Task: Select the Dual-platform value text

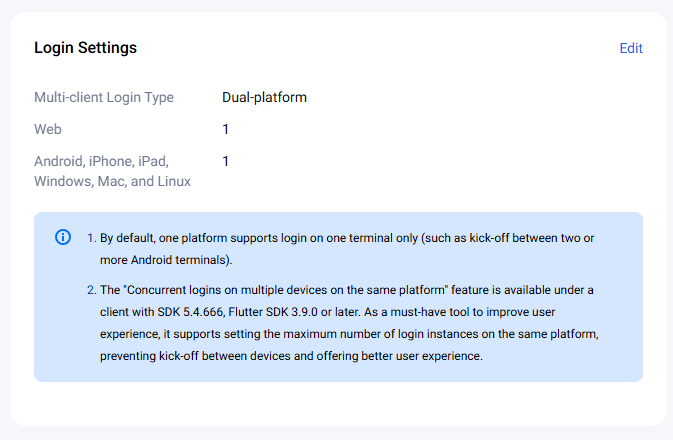Action: pyautogui.click(x=264, y=97)
